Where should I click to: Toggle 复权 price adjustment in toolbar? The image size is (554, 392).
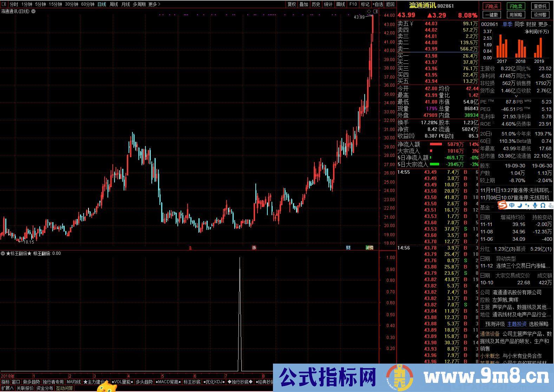pos(292,4)
